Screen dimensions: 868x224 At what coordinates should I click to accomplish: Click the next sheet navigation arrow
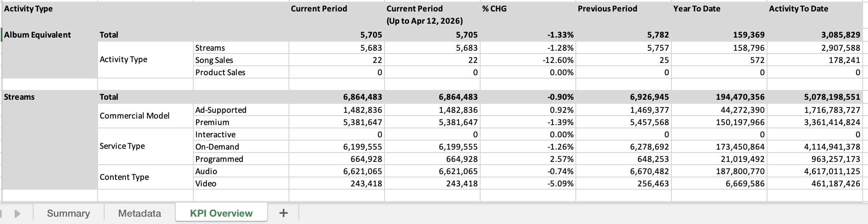(17, 213)
